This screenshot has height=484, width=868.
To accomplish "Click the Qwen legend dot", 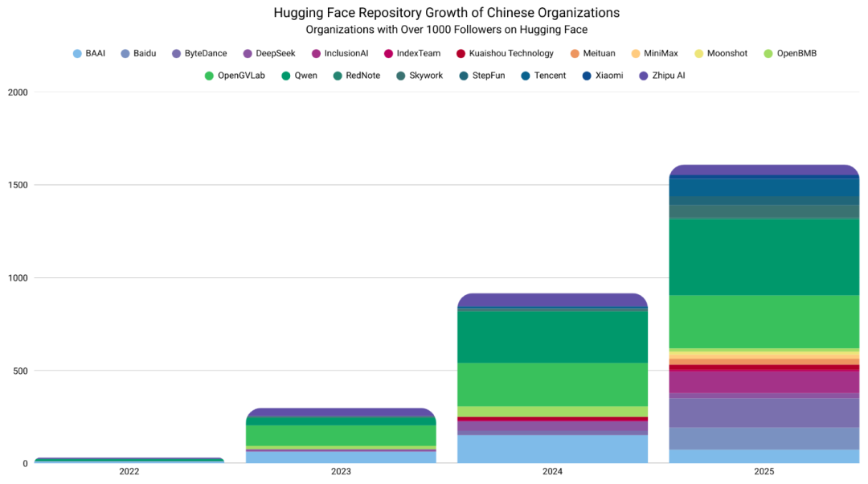I will [x=286, y=76].
